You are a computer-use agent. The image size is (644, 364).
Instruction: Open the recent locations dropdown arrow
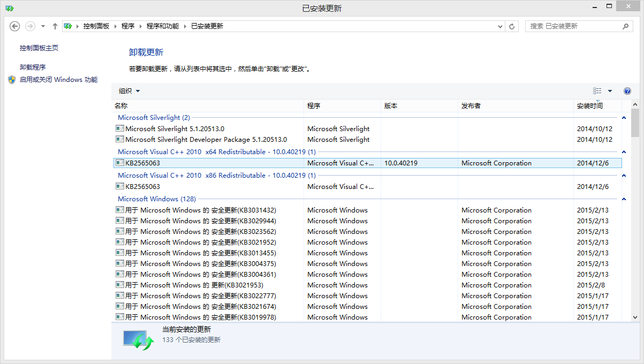(43, 26)
